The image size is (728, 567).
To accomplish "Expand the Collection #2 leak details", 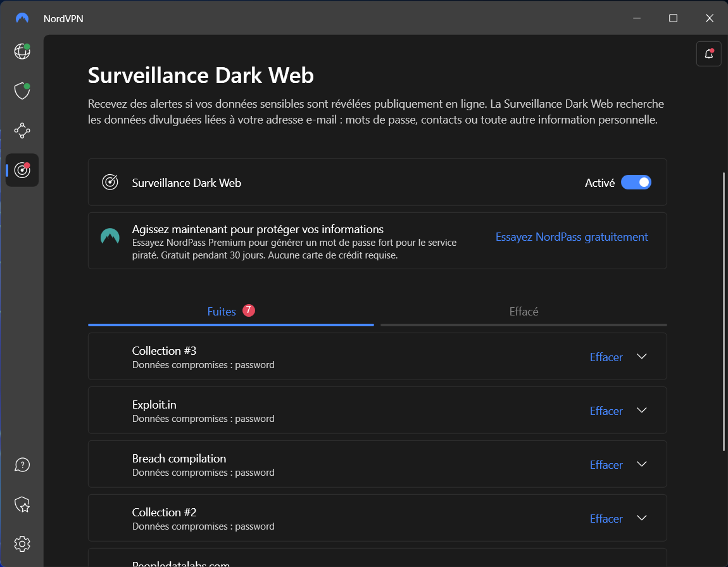I will pos(642,518).
